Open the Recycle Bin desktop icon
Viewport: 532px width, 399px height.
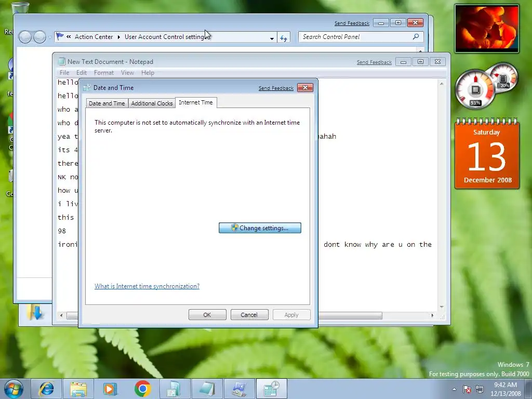(20, 8)
